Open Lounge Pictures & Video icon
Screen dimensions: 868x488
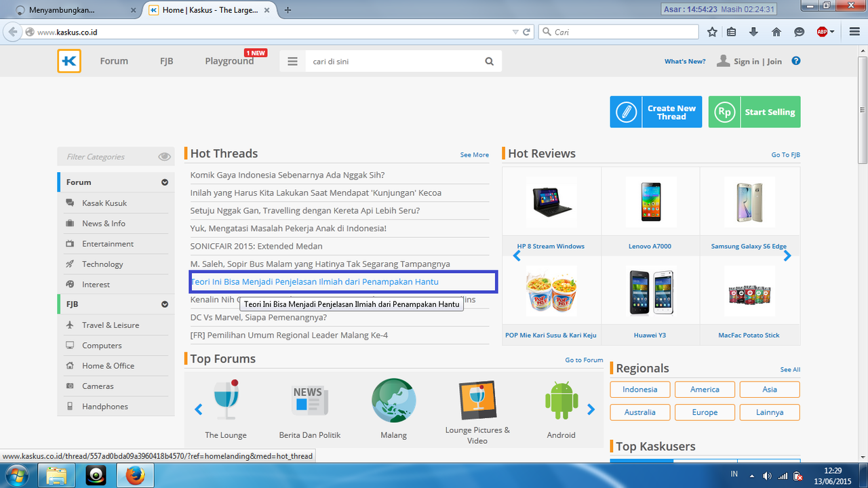477,400
